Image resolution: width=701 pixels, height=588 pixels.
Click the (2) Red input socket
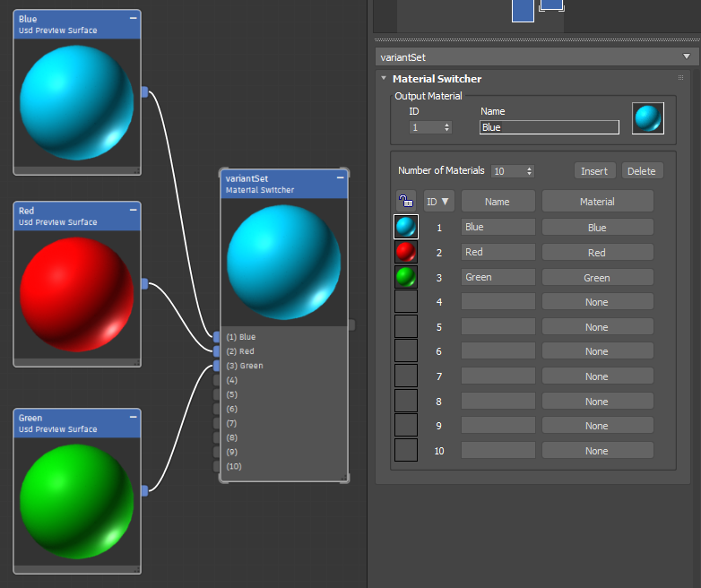click(x=216, y=351)
